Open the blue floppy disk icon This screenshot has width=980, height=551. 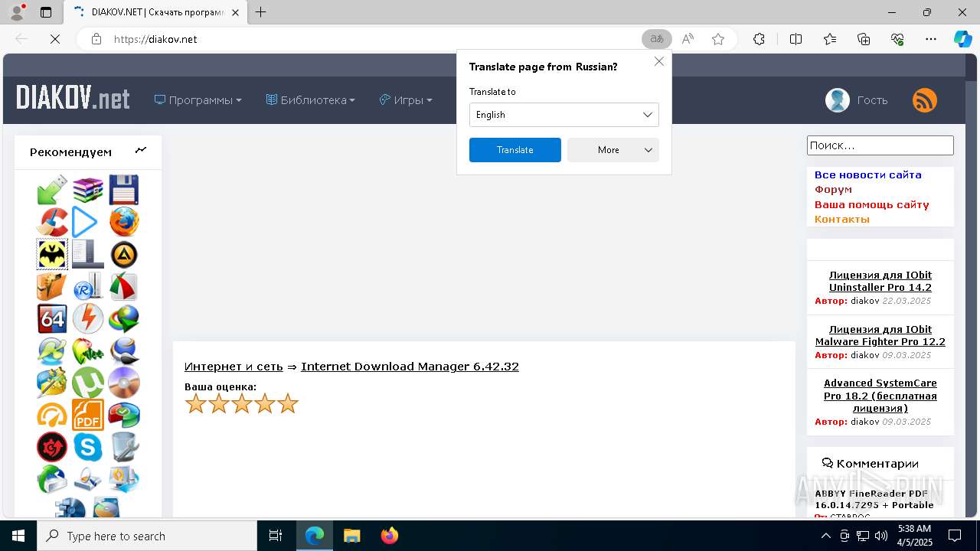(x=123, y=190)
